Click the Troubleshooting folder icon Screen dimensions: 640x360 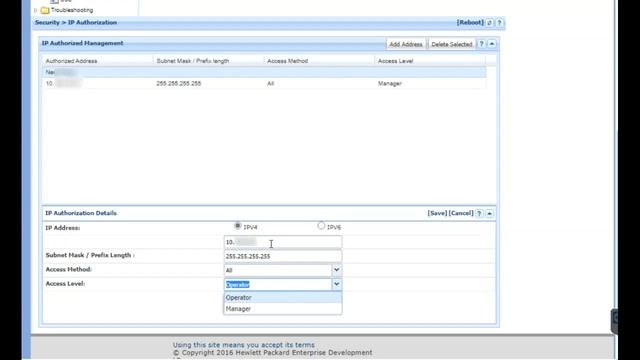pyautogui.click(x=45, y=10)
